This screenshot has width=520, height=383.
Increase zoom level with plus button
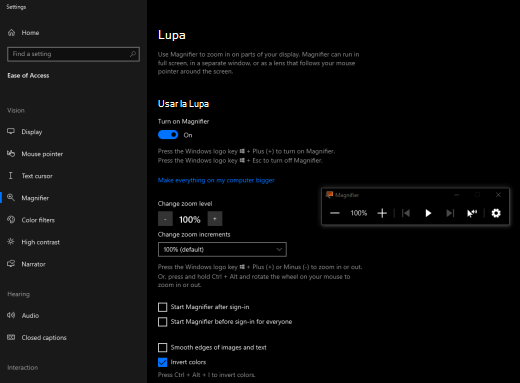[215, 219]
